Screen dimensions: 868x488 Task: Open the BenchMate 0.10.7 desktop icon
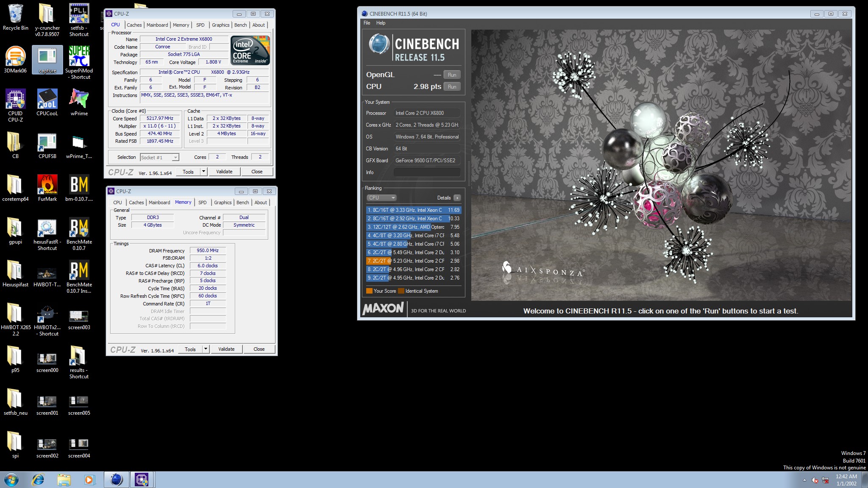(x=79, y=233)
